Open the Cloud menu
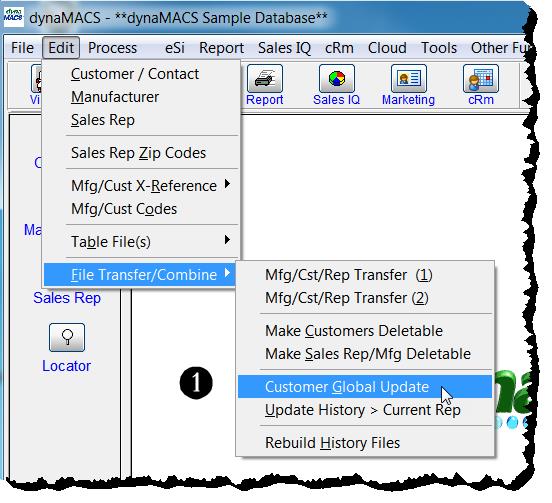The image size is (552, 503). click(x=387, y=48)
